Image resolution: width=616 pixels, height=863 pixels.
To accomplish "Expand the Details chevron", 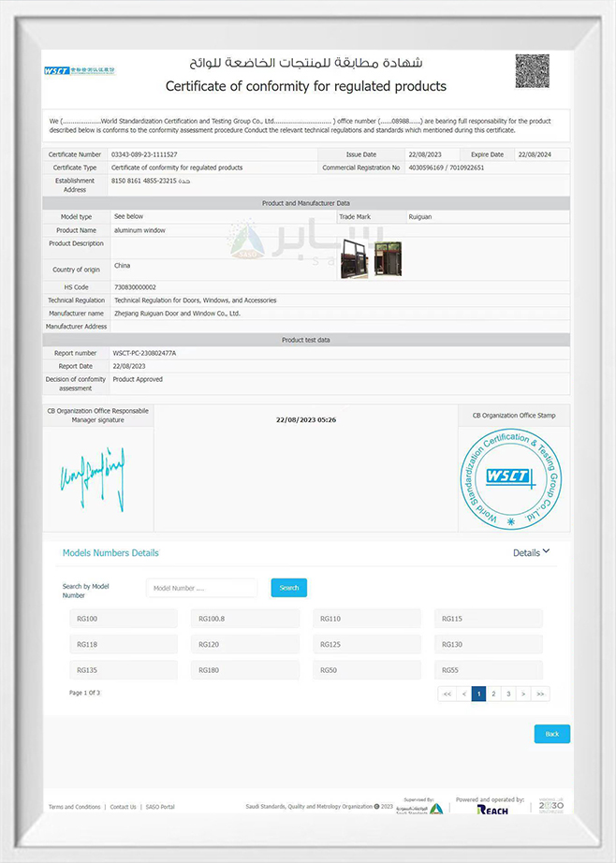I will 546,551.
